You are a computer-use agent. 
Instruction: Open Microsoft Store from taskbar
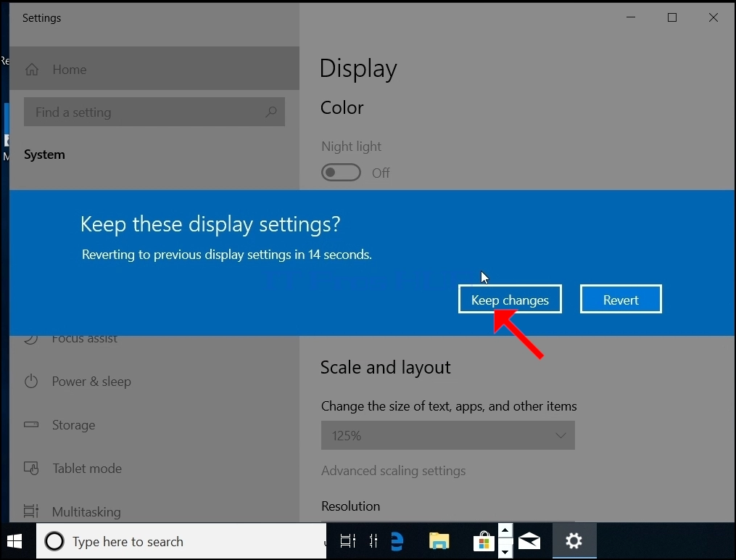click(x=484, y=540)
